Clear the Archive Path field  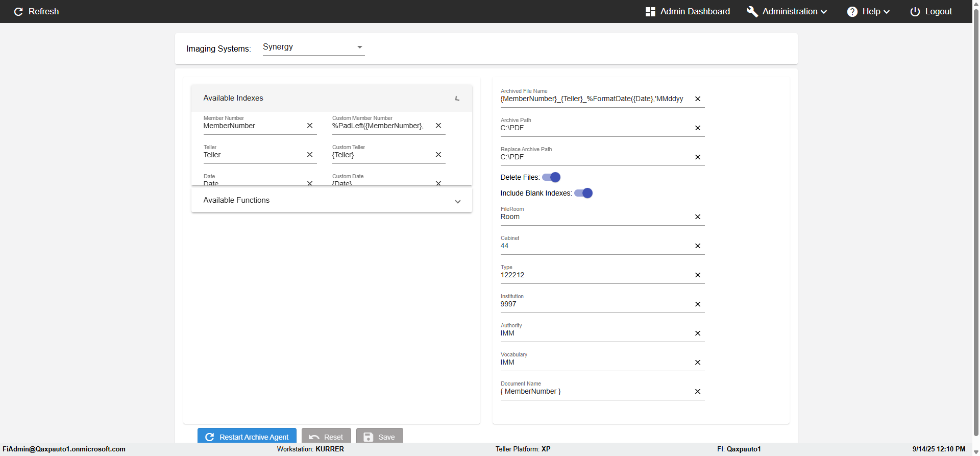698,128
